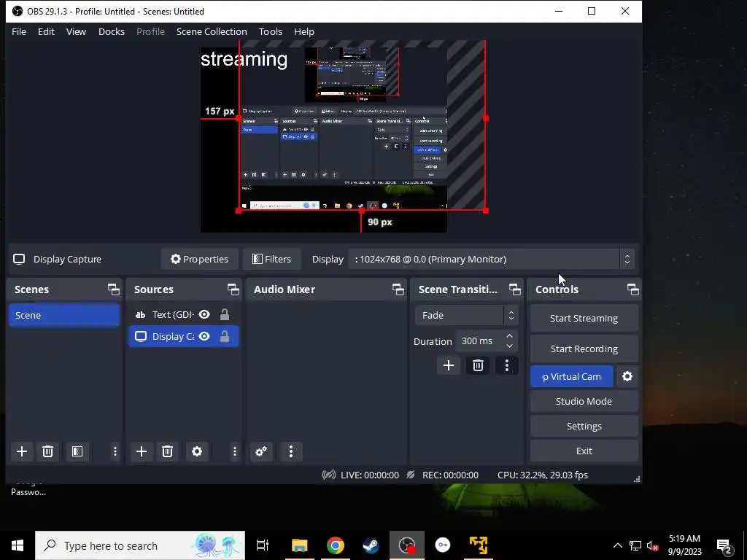The width and height of the screenshot is (747, 560).
Task: Open Sources panel three-dot options menu
Action: coord(234,451)
